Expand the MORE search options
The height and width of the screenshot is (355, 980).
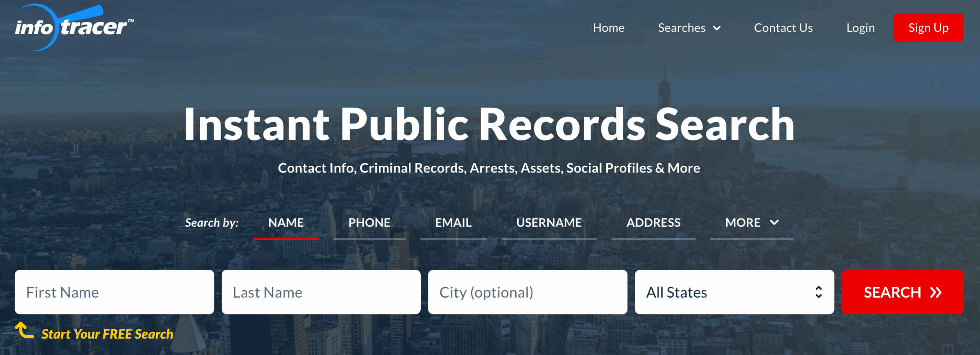(x=752, y=223)
